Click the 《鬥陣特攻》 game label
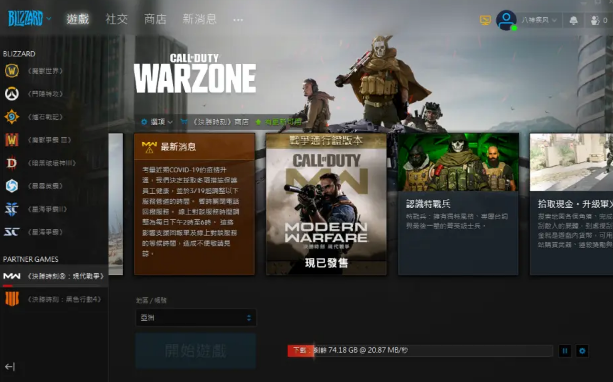This screenshot has width=613, height=382. coord(45,94)
